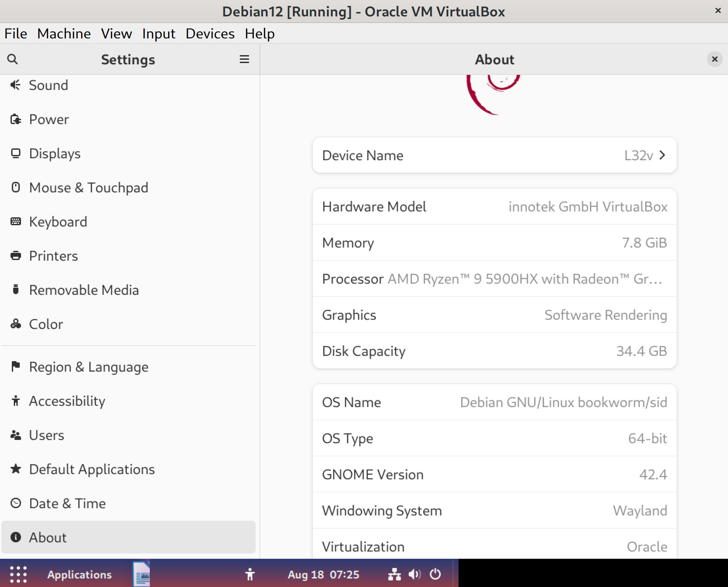The width and height of the screenshot is (728, 587).
Task: Select Displays settings label
Action: [55, 154]
